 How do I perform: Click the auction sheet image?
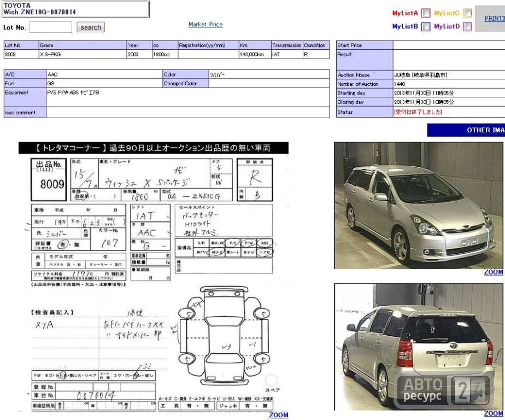[154, 277]
